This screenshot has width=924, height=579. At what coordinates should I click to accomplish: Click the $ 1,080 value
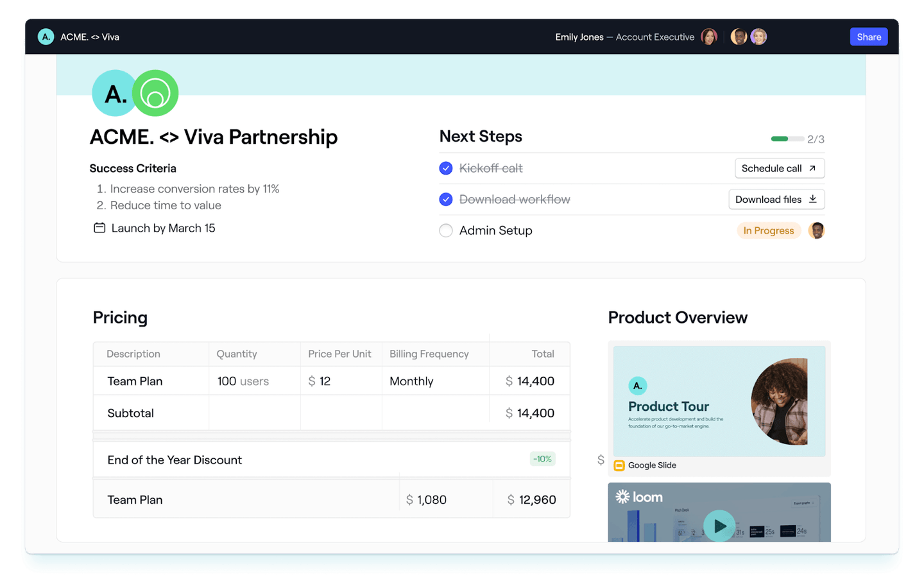pos(426,499)
